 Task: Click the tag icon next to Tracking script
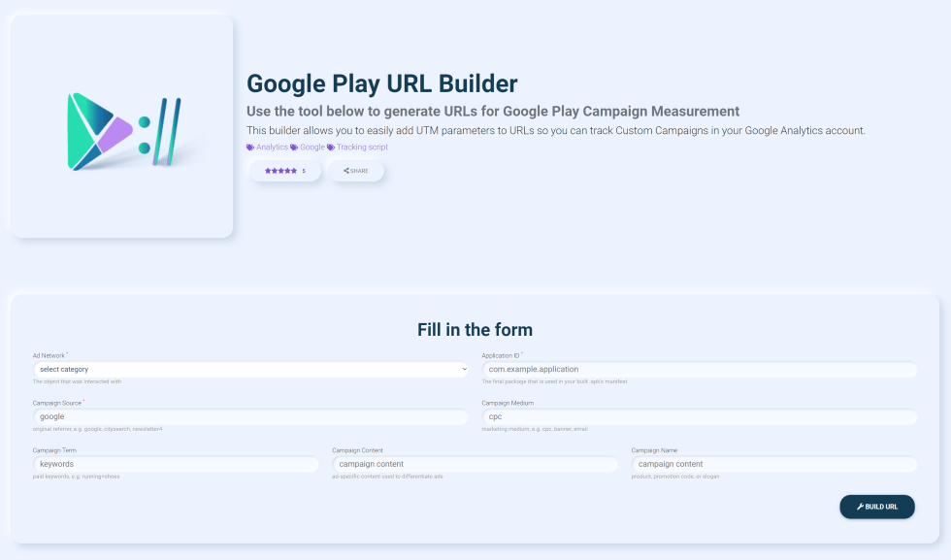[x=331, y=148]
